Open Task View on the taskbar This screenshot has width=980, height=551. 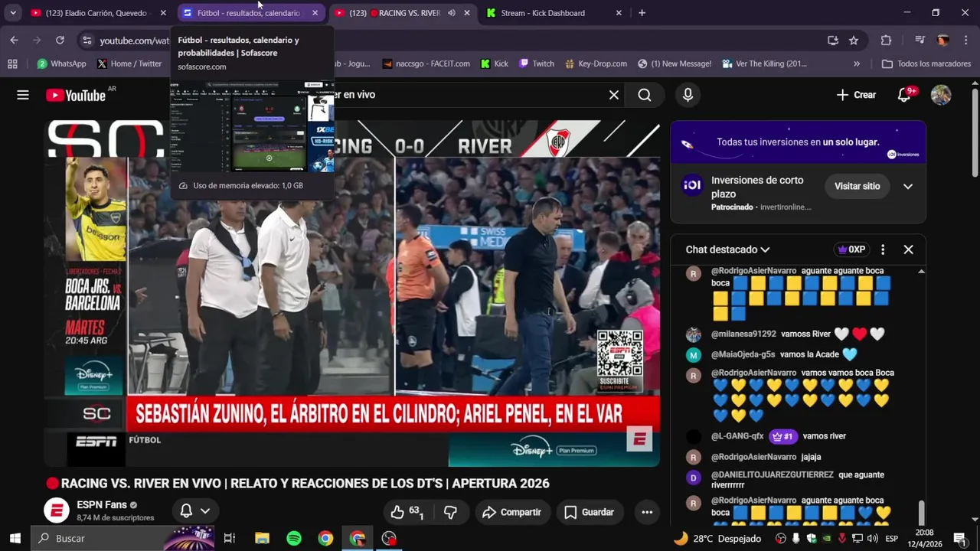[229, 538]
